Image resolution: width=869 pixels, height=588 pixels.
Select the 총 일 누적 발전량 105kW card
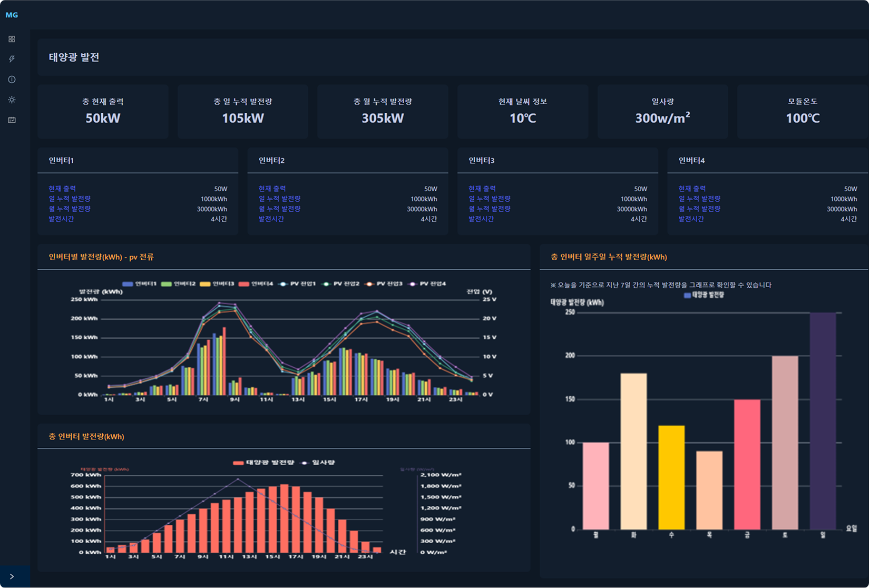[243, 111]
